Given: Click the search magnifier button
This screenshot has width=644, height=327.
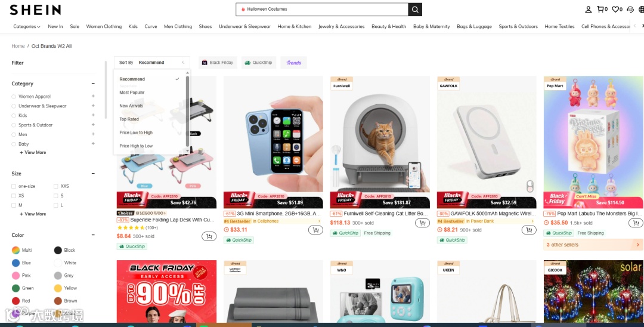Looking at the screenshot, I should click(415, 10).
